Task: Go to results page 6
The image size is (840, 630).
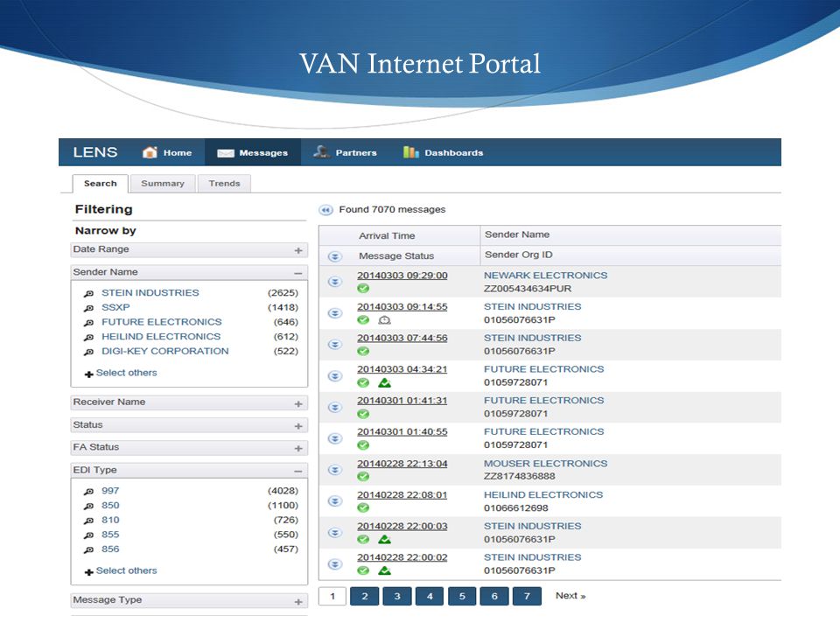Action: point(493,596)
